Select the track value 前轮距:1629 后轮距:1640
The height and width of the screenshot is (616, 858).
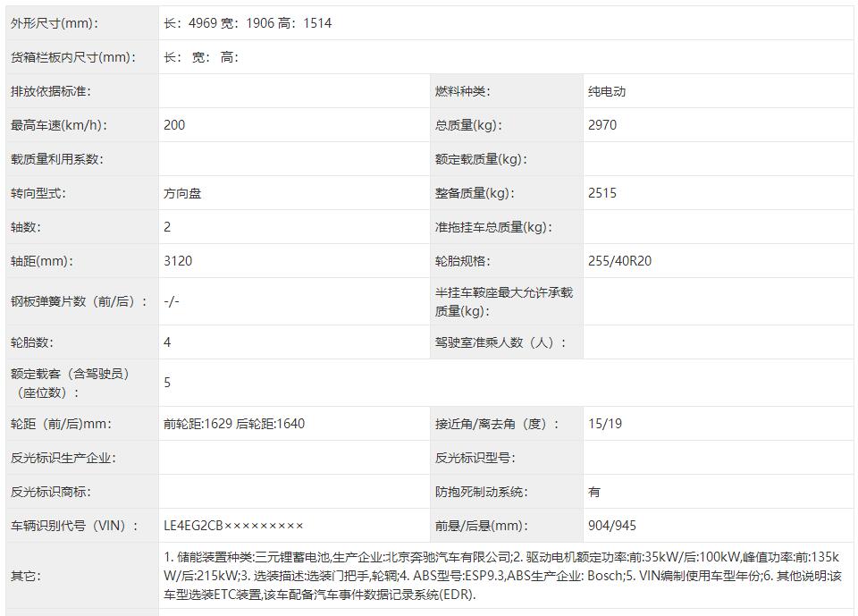pyautogui.click(x=234, y=423)
